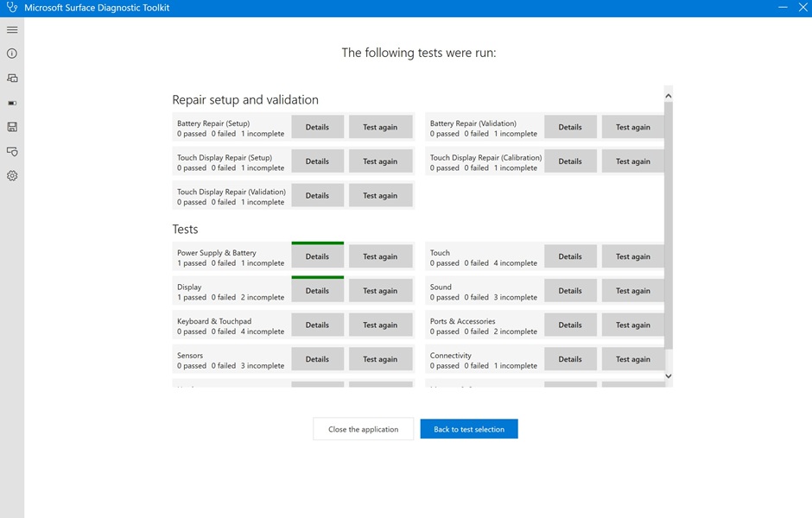Screen dimensions: 812x518
Task: Click the Tests section heading
Action: tap(186, 230)
